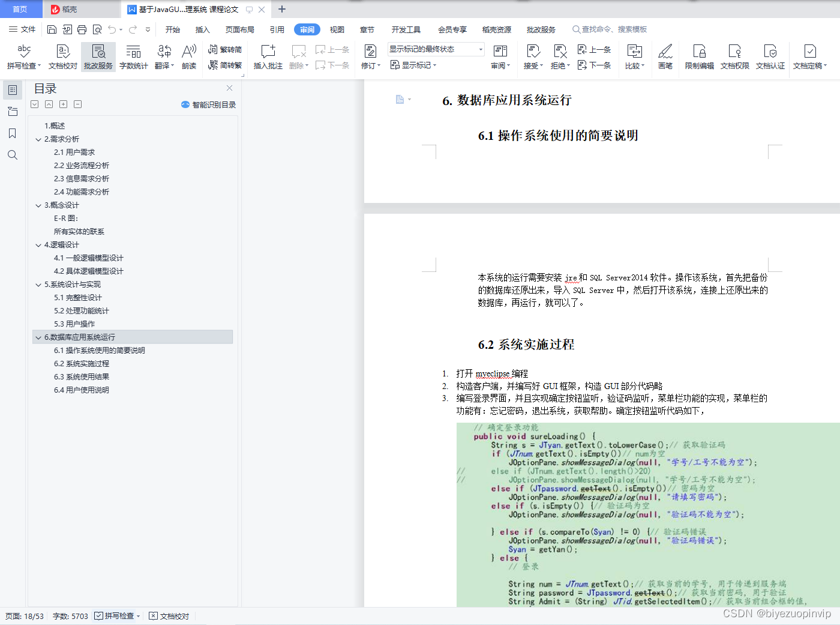Collapse the 3.概念设计 outline node
This screenshot has width=840, height=625.
pyautogui.click(x=38, y=205)
